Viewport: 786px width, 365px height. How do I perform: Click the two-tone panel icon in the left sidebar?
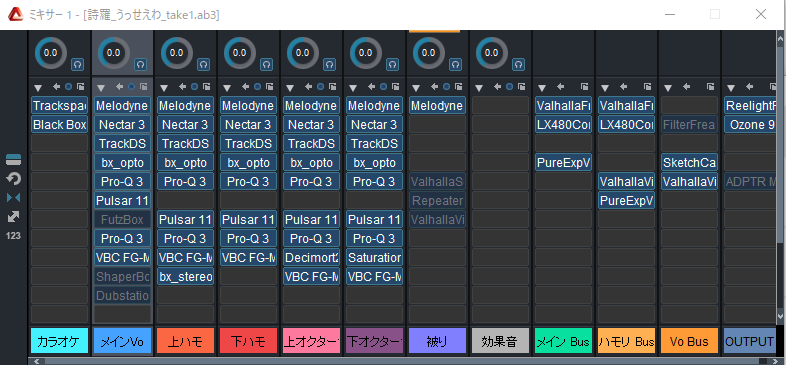click(14, 160)
